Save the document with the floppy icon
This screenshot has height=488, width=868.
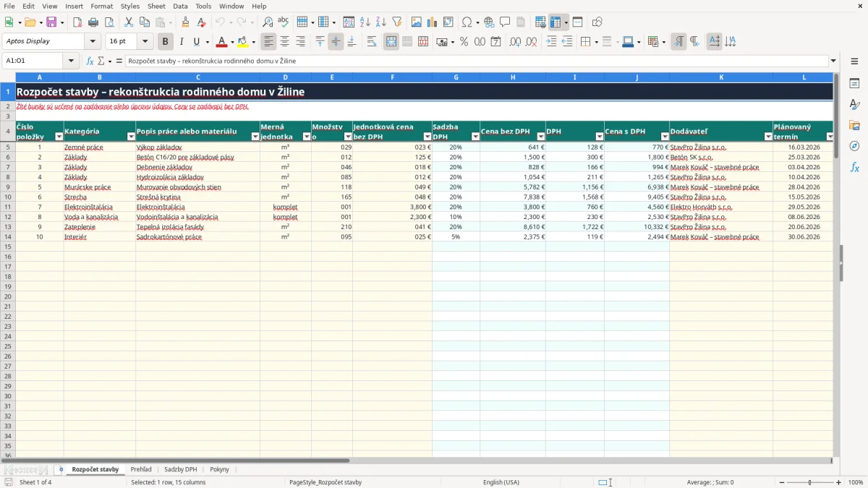pyautogui.click(x=51, y=22)
